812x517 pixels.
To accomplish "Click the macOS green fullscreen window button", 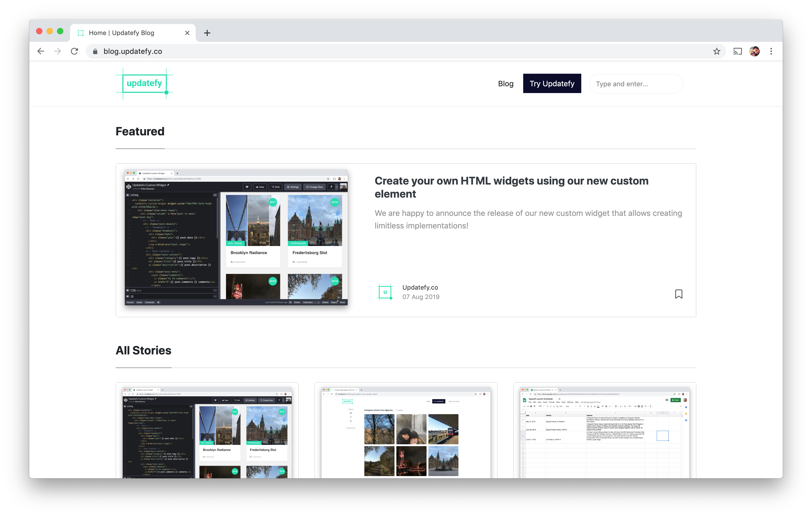I will tap(60, 31).
